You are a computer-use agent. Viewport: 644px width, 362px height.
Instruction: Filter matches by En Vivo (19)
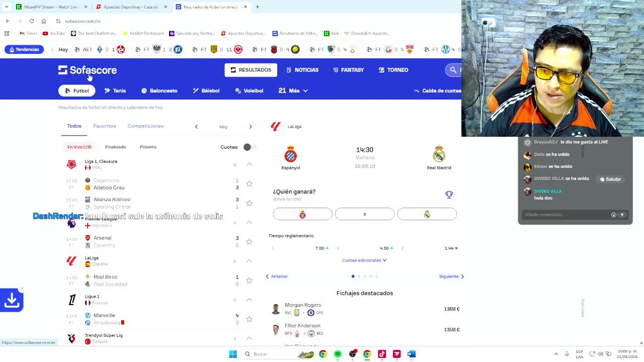pyautogui.click(x=79, y=147)
